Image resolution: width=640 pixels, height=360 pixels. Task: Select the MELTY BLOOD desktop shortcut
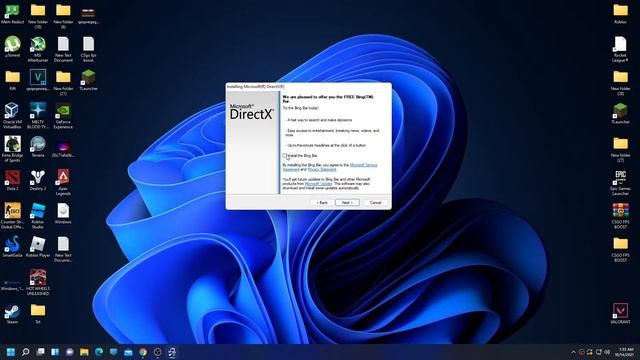coord(38,116)
